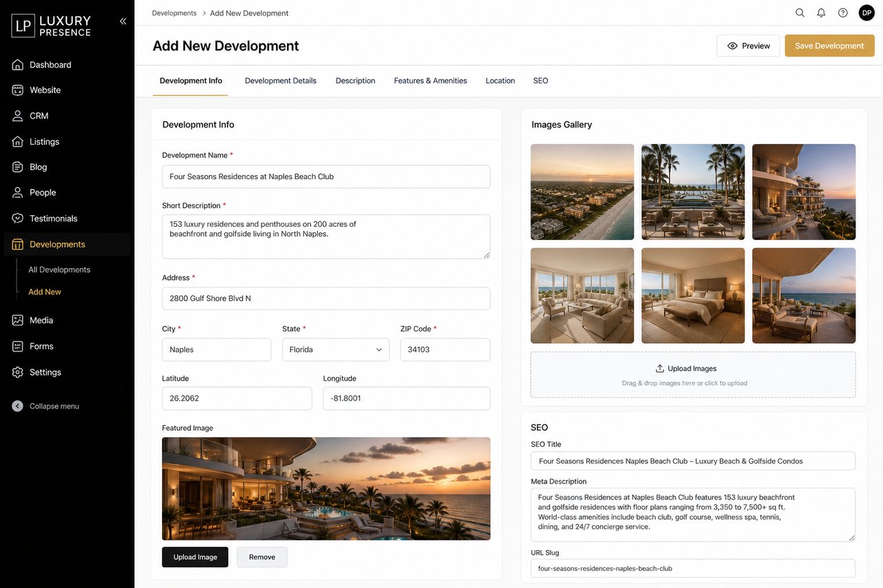Click the Meta Description textarea

[x=693, y=515]
